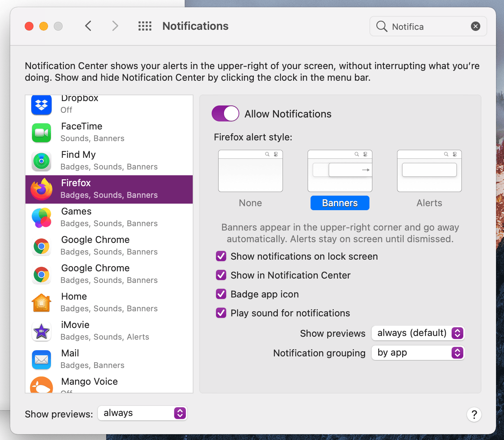Go back with the left chevron
The height and width of the screenshot is (440, 504).
click(x=88, y=26)
